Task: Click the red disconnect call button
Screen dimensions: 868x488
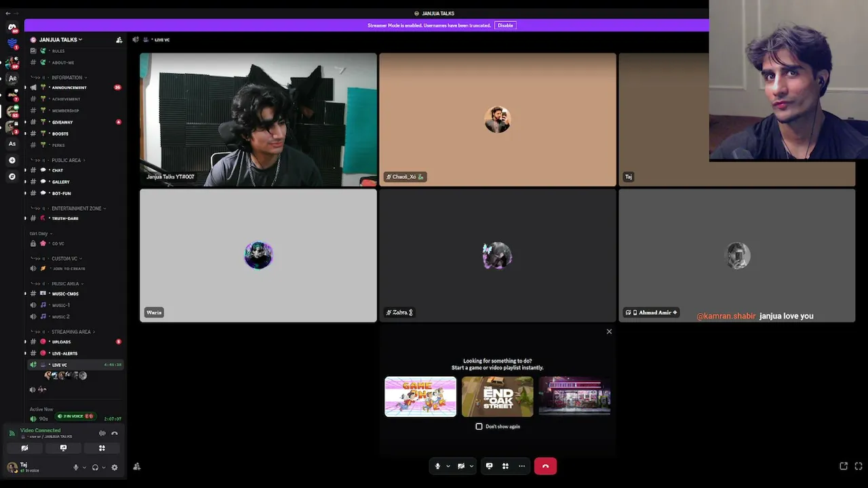Action: point(545,466)
